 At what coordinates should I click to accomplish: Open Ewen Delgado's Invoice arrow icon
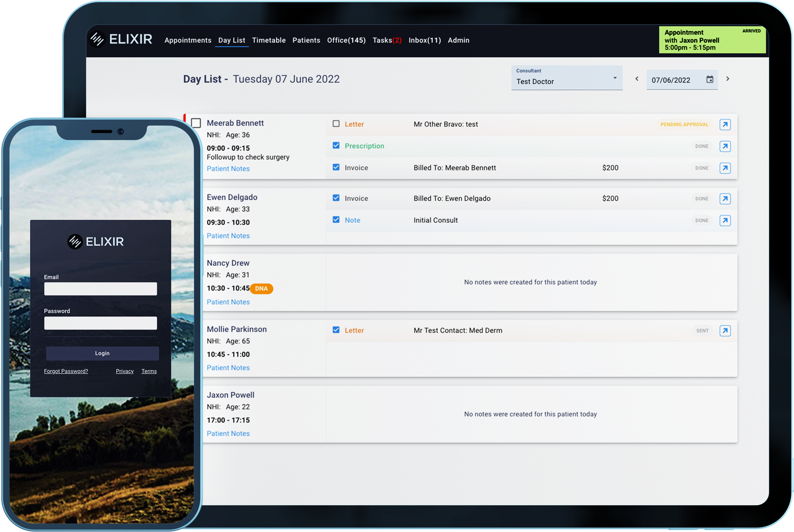tap(725, 199)
